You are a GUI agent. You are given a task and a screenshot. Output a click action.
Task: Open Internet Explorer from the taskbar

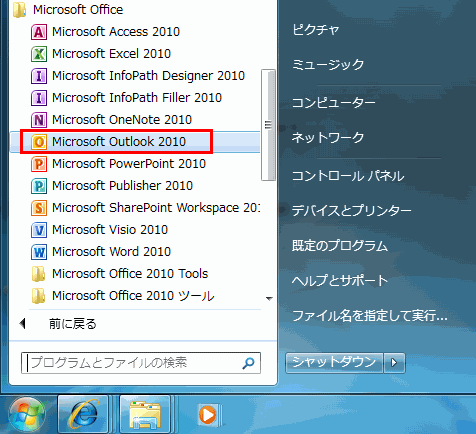click(83, 414)
